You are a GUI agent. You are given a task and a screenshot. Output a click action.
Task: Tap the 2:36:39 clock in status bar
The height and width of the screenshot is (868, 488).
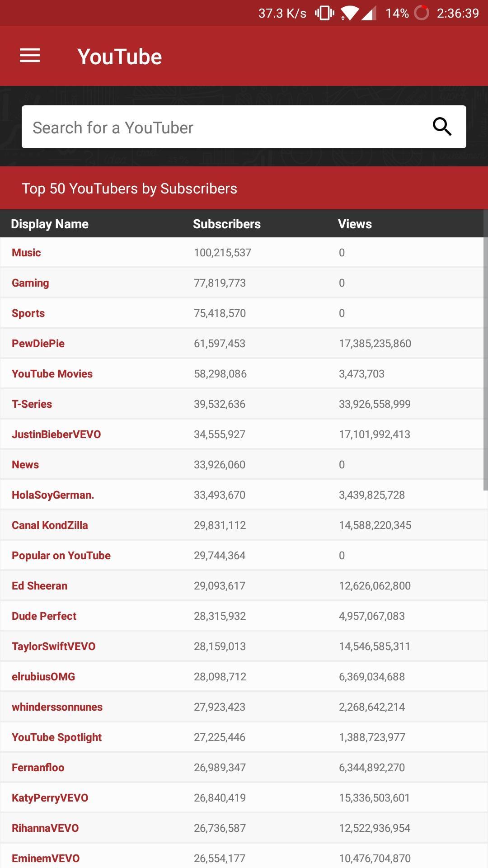[458, 14]
